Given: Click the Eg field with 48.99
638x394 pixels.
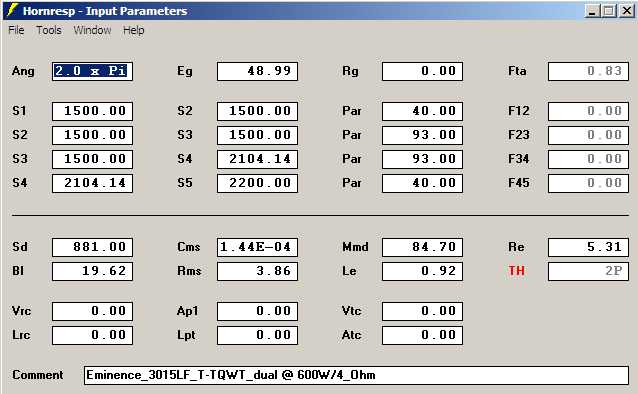Looking at the screenshot, I should click(x=257, y=71).
